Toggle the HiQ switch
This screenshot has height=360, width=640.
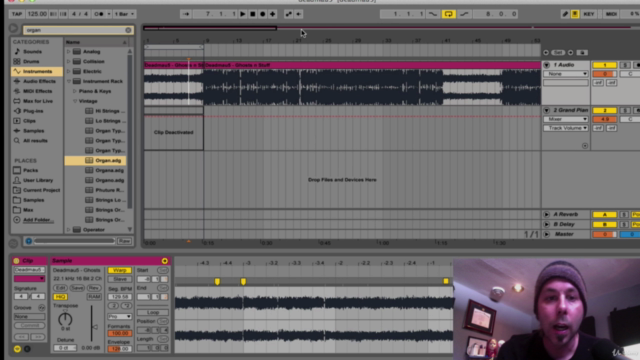[60, 297]
